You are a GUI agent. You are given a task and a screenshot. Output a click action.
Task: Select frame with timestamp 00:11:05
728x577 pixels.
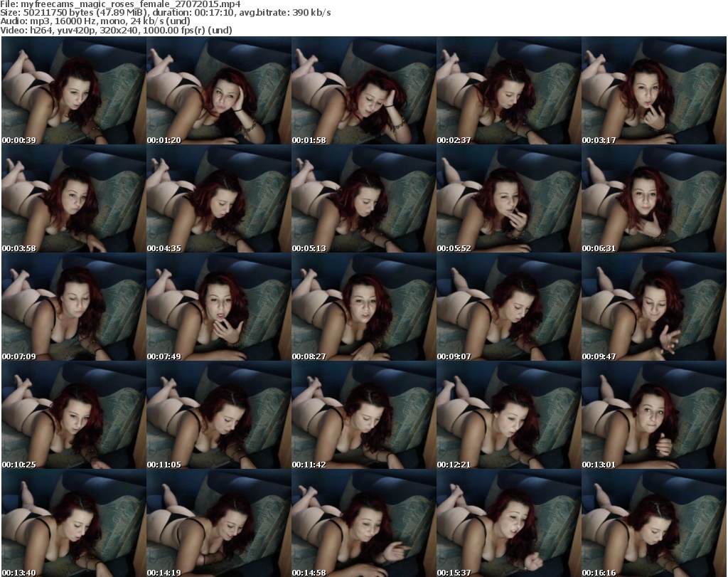click(x=219, y=415)
